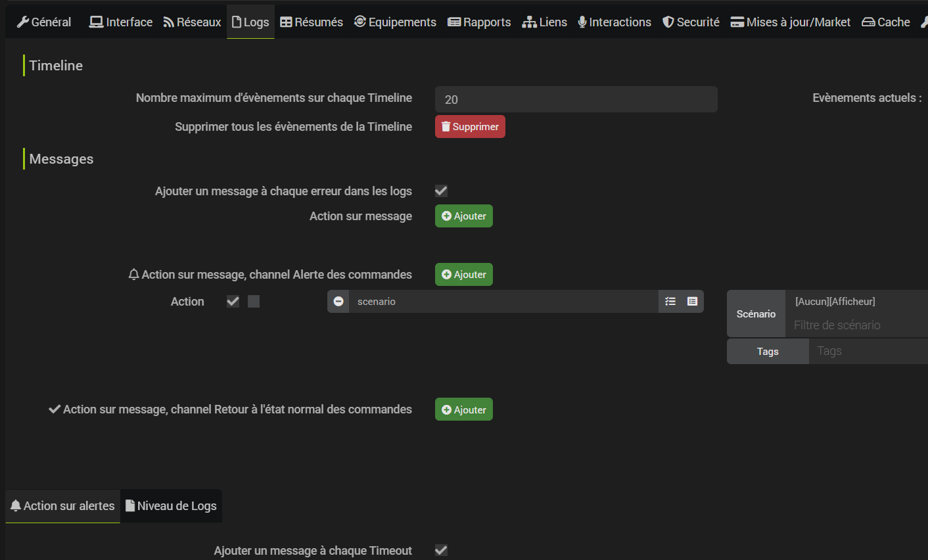This screenshot has width=928, height=560.
Task: Open the Résumés tab
Action: click(x=312, y=22)
